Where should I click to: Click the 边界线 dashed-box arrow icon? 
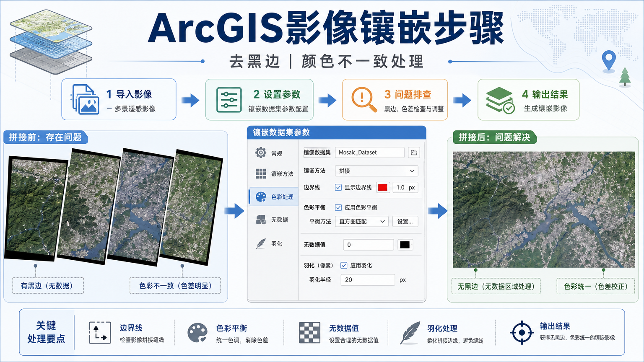click(x=100, y=333)
